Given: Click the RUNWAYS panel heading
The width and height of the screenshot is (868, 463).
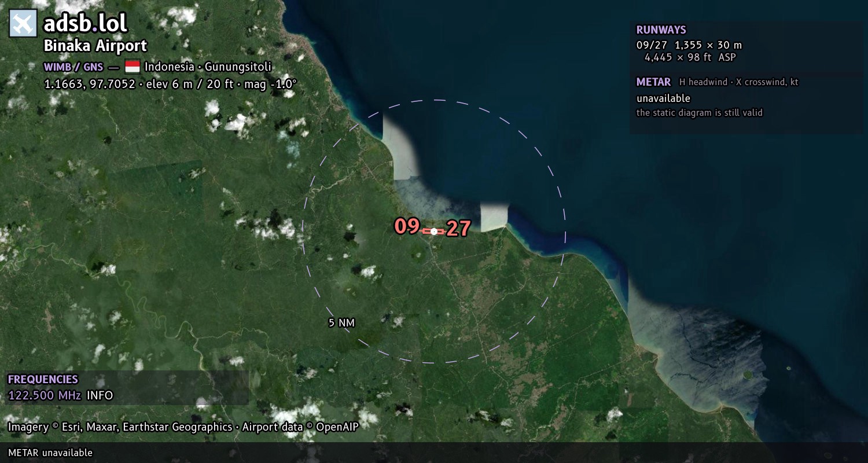Looking at the screenshot, I should (x=661, y=30).
